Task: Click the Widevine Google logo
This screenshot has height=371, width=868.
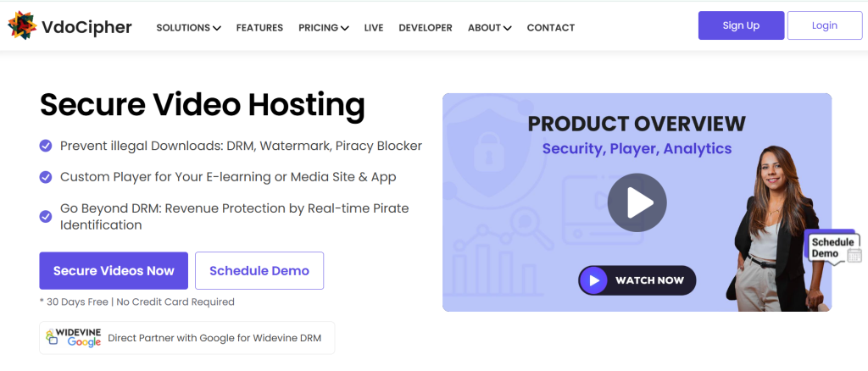Action: click(x=74, y=337)
